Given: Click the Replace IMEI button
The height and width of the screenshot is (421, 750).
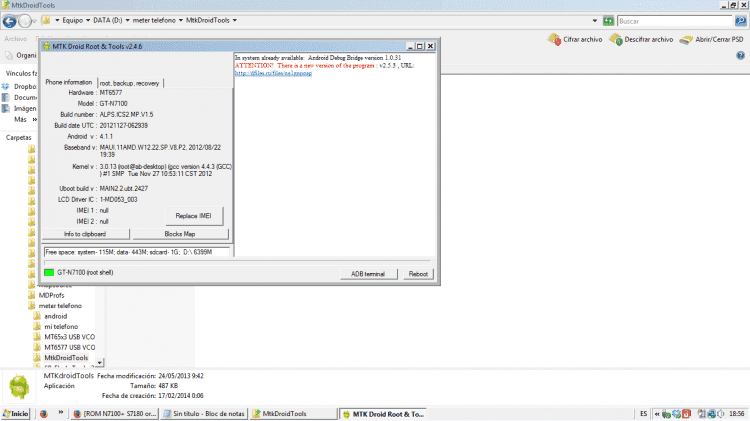Looking at the screenshot, I should pyautogui.click(x=193, y=216).
